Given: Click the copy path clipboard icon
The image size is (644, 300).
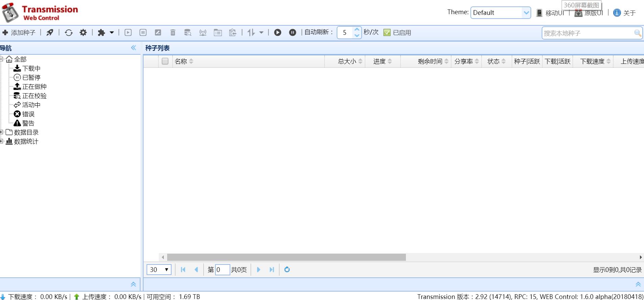Looking at the screenshot, I should click(233, 32).
